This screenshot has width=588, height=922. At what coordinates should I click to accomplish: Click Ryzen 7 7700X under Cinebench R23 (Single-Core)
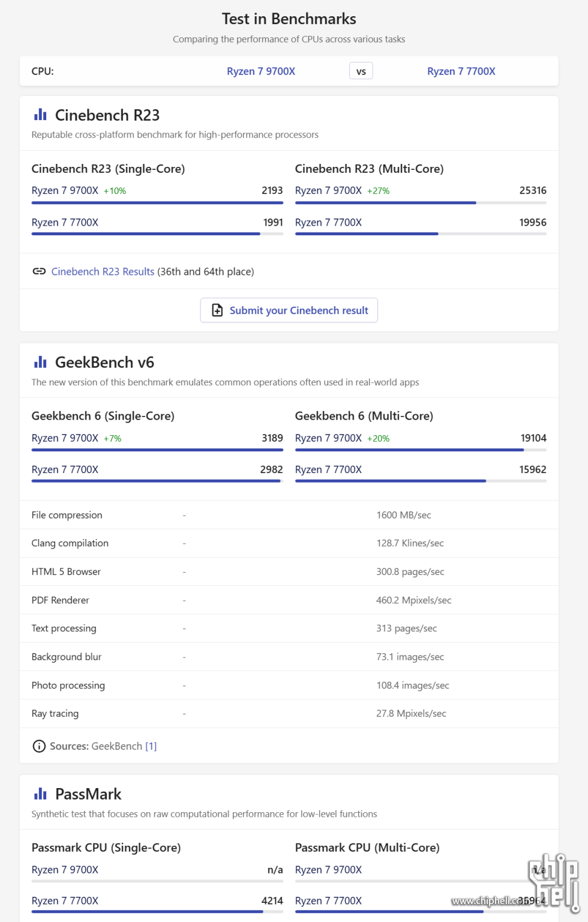pyautogui.click(x=65, y=222)
